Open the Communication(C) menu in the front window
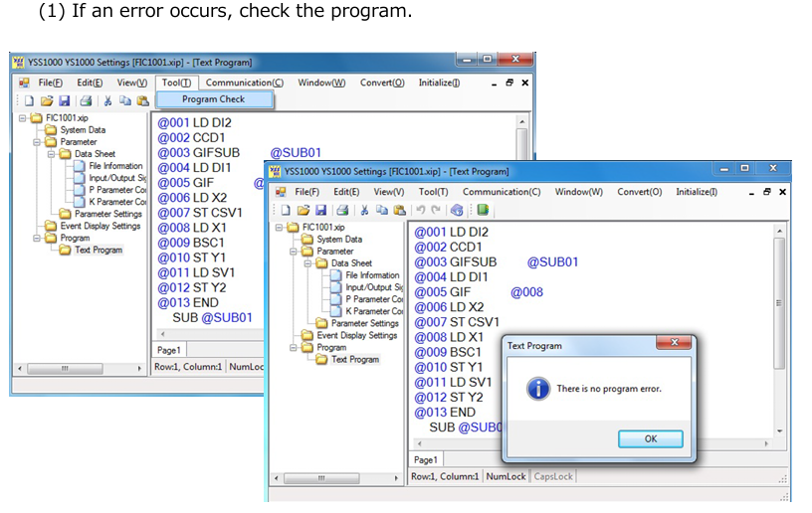 [x=502, y=191]
